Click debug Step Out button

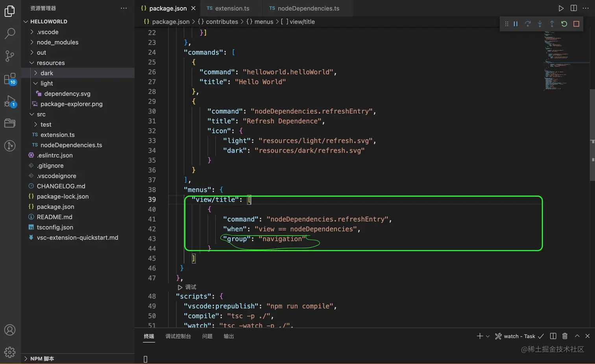[552, 24]
